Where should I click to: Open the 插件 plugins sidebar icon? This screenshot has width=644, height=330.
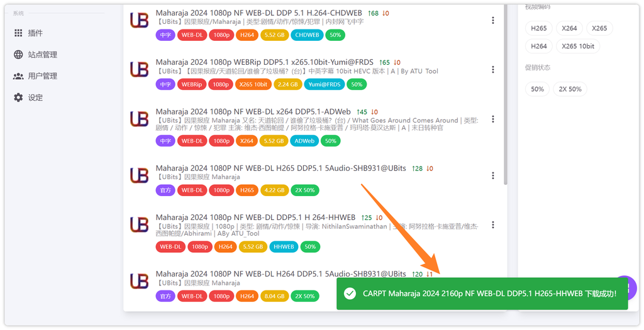(18, 33)
